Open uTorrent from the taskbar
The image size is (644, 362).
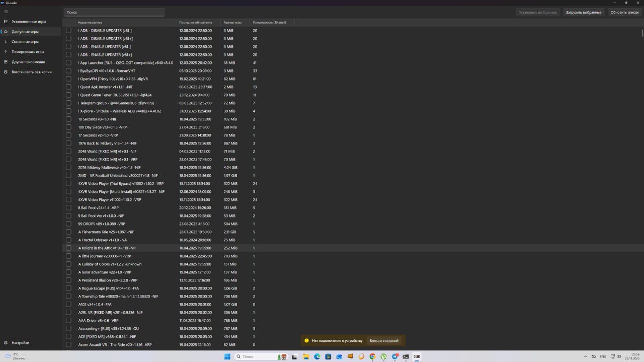[x=383, y=356]
